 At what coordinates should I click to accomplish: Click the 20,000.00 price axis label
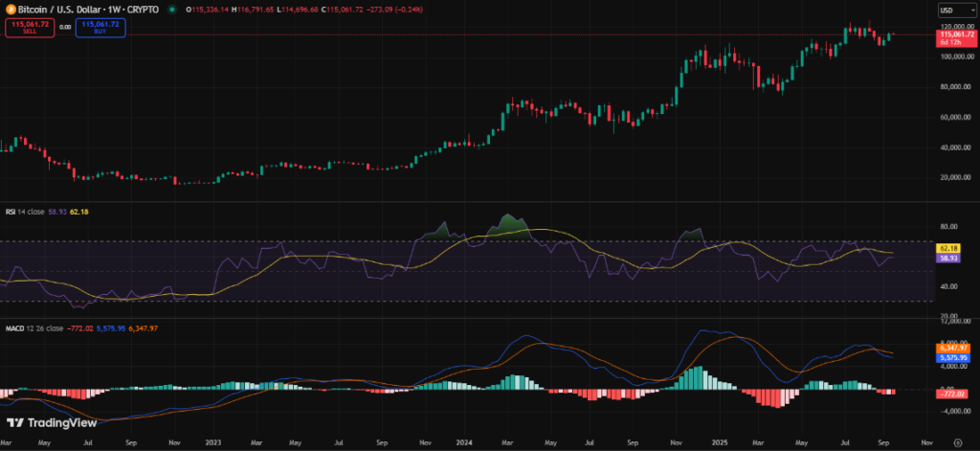pyautogui.click(x=956, y=178)
